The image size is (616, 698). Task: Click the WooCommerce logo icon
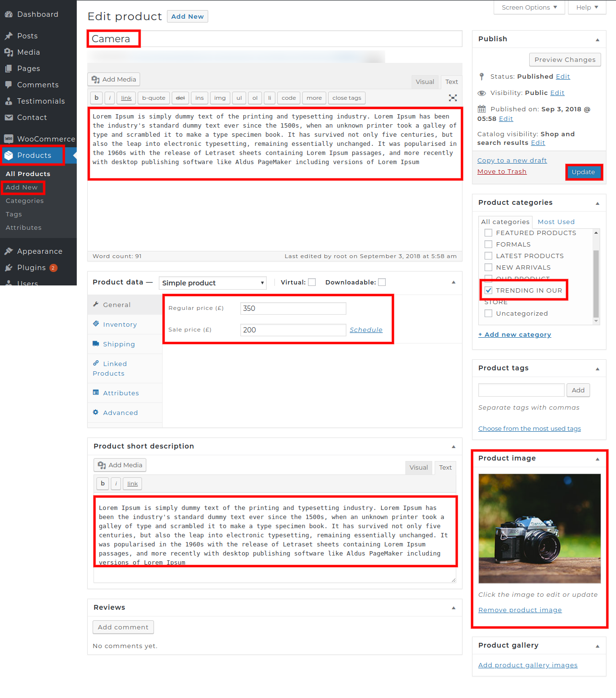[x=9, y=139]
